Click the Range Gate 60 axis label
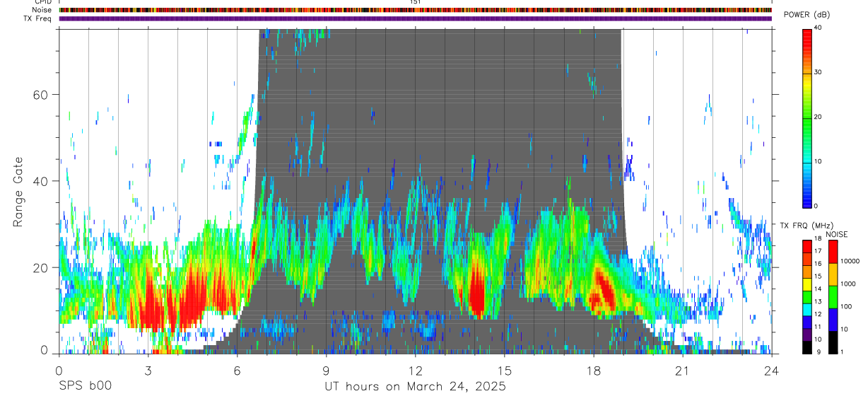Screen dimensions: 868x401 click(x=45, y=95)
